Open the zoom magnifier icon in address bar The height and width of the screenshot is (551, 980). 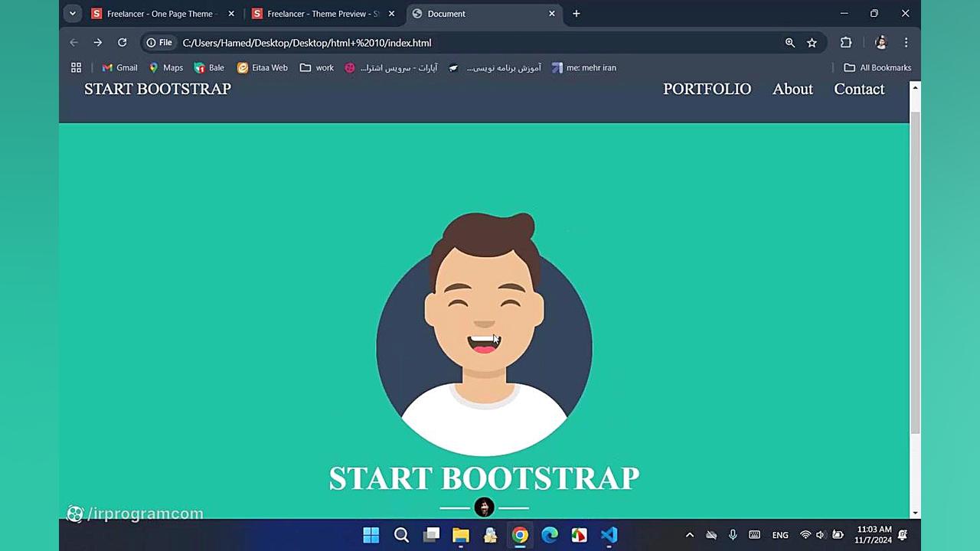790,43
